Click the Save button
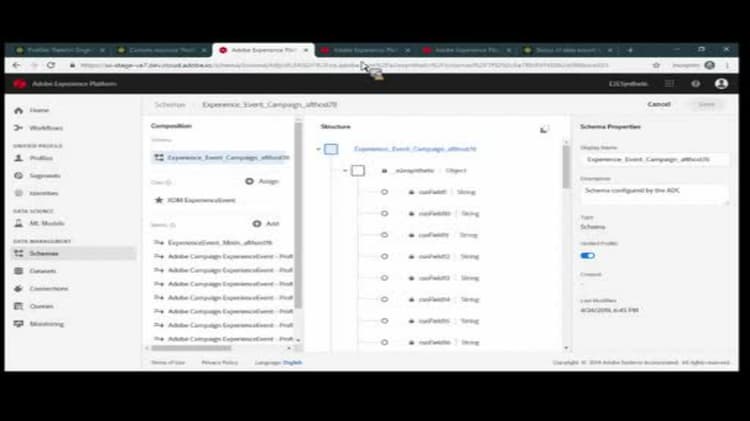The width and height of the screenshot is (750, 421). (706, 104)
